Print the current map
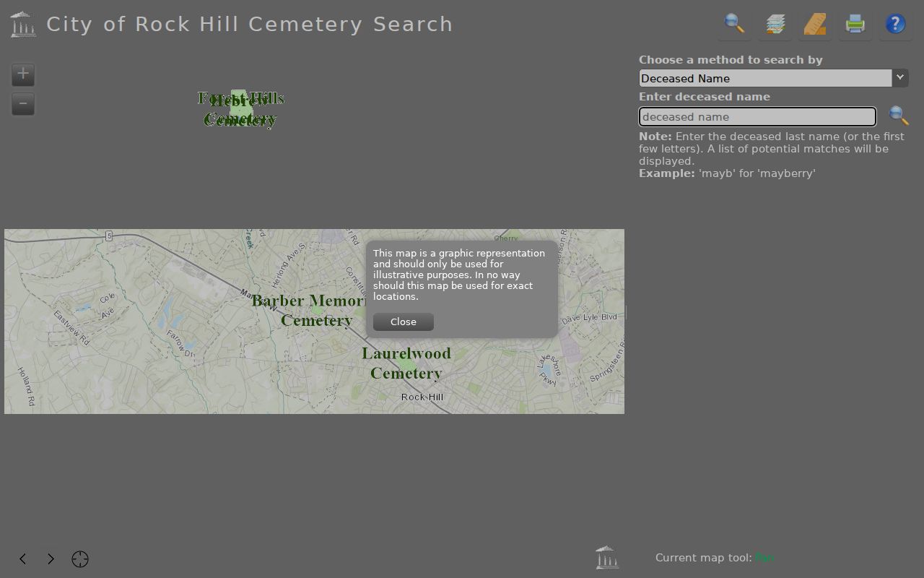Image resolution: width=924 pixels, height=578 pixels. pyautogui.click(x=855, y=24)
